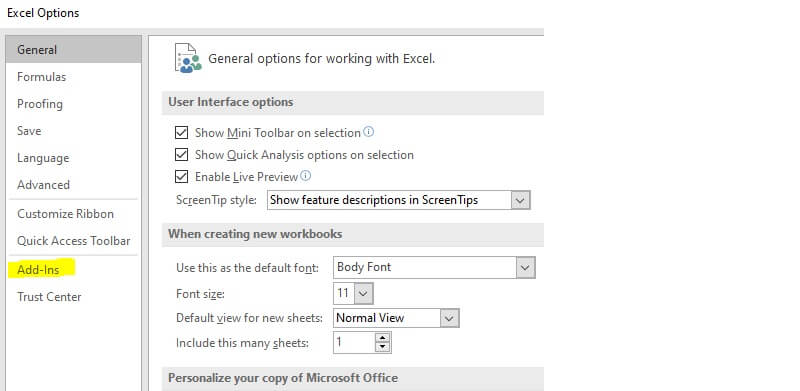800x391 pixels.
Task: Disable the Enable Live Preview checkbox
Action: (x=181, y=177)
